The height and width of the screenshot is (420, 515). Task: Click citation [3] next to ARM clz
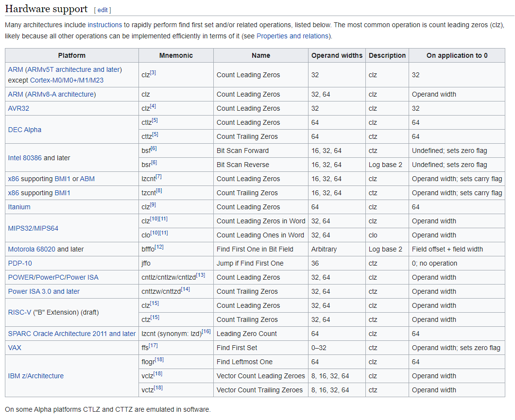153,73
